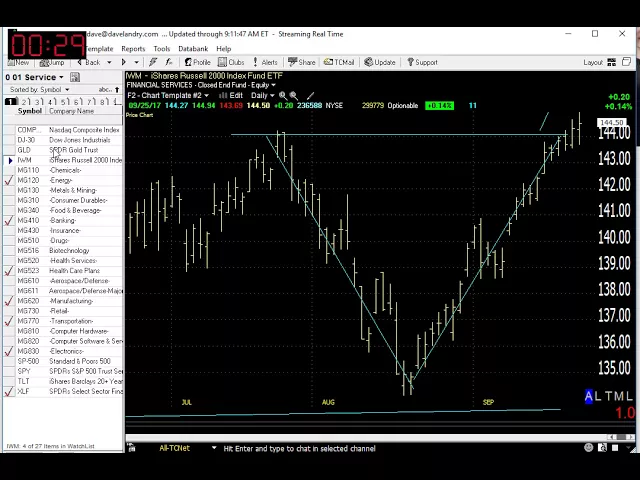The width and height of the screenshot is (640, 480).
Task: Click the smiley face icon in chat bar
Action: 588,448
